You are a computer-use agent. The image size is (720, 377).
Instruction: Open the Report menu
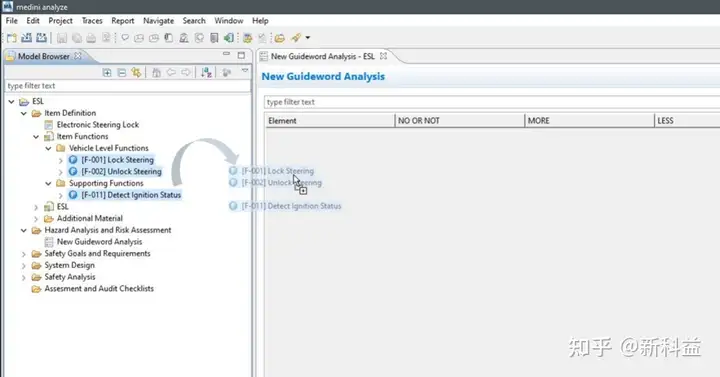(123, 21)
